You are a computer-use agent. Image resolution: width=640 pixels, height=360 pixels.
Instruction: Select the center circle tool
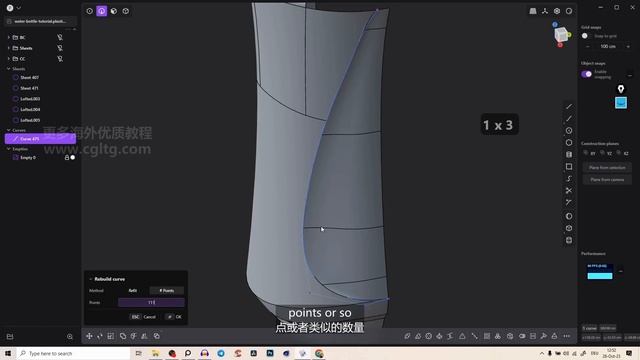569,131
